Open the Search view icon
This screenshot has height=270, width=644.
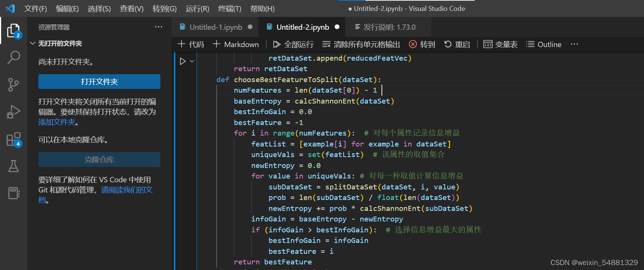coord(14,58)
